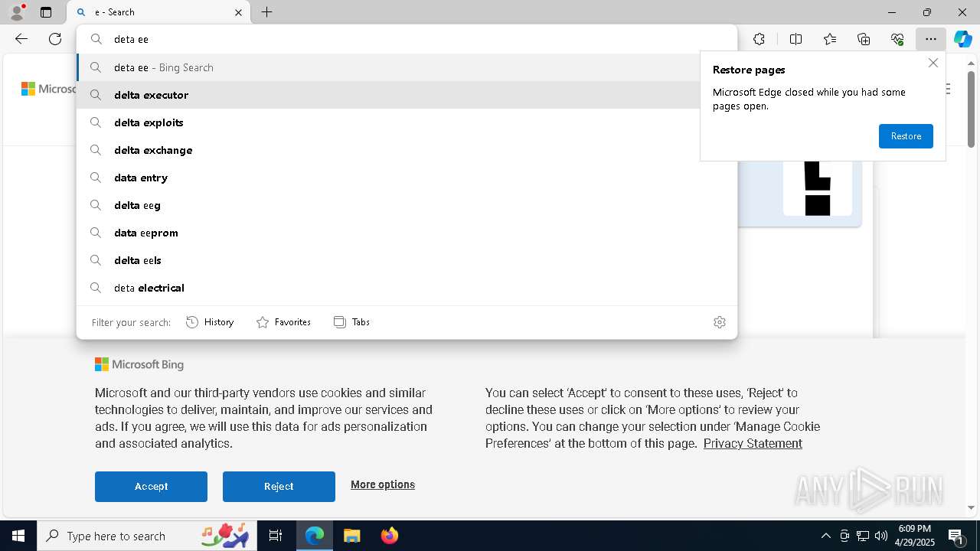Open the Extensions puzzle icon
Screen dimensions: 980x551
point(759,39)
